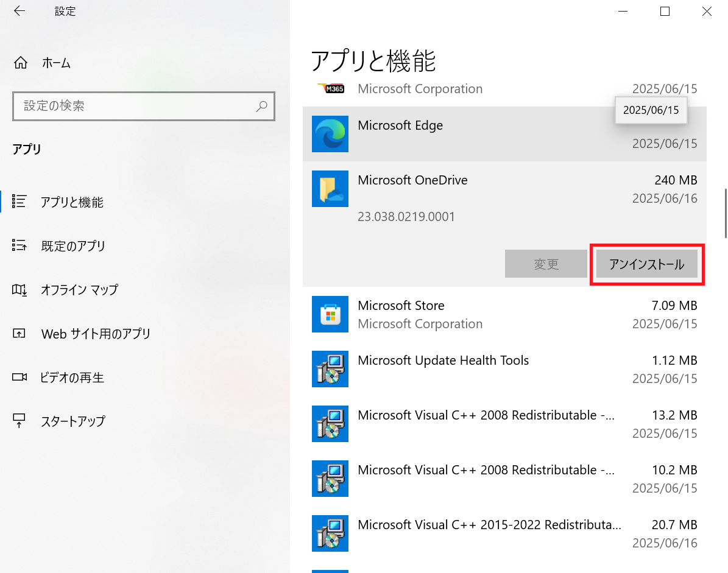Select the 既定のアプリ icon
728x573 pixels.
pyautogui.click(x=19, y=245)
